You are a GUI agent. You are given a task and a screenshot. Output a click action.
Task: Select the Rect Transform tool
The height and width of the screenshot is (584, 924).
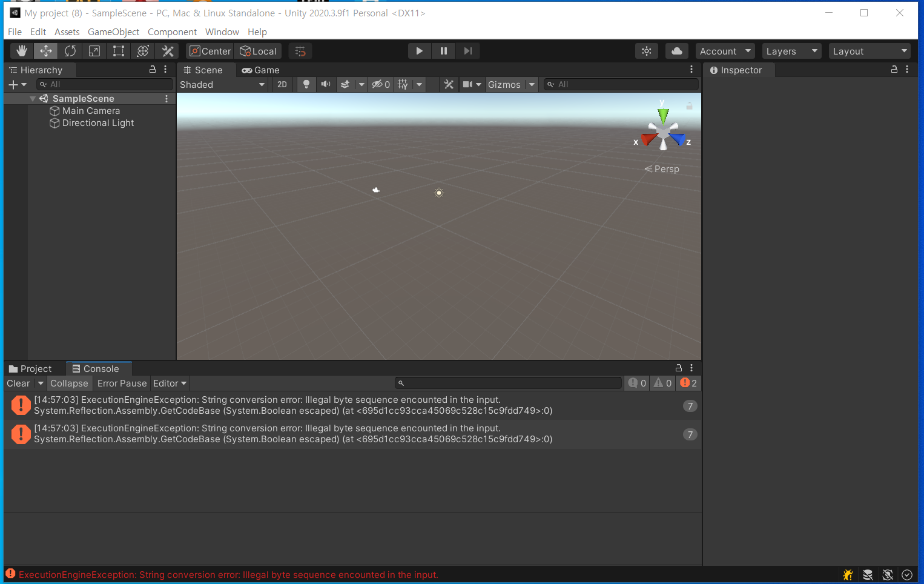(118, 51)
